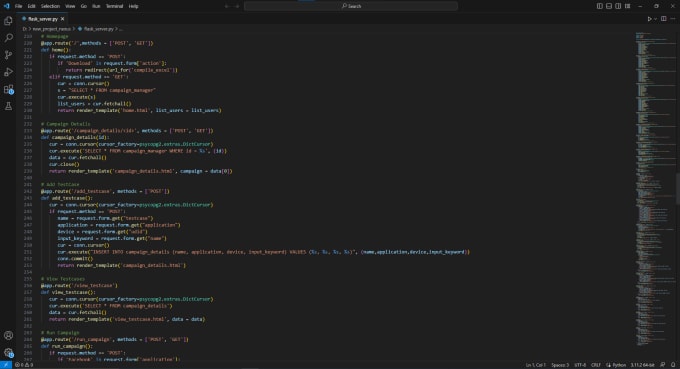Open the errors and warnings status indicator

[24, 365]
